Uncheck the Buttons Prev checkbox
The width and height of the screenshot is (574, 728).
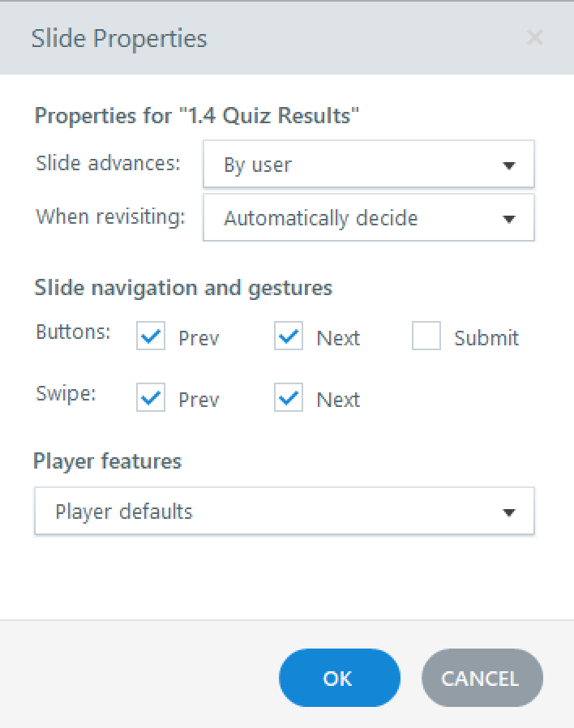pos(151,336)
